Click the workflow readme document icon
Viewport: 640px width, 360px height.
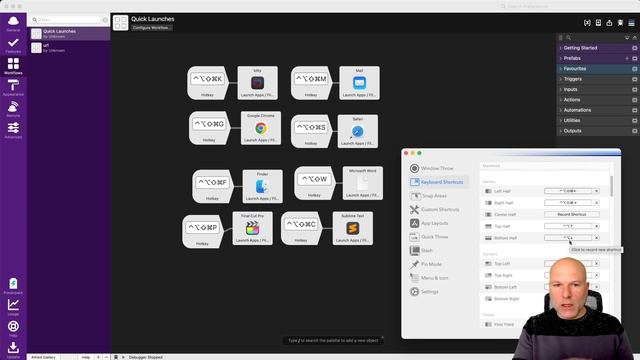tap(598, 23)
